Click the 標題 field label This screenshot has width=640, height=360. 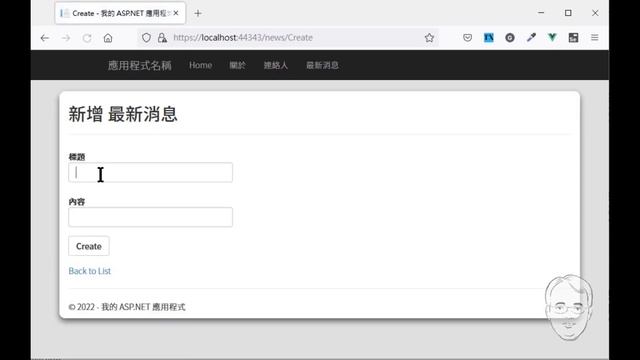[x=77, y=157]
